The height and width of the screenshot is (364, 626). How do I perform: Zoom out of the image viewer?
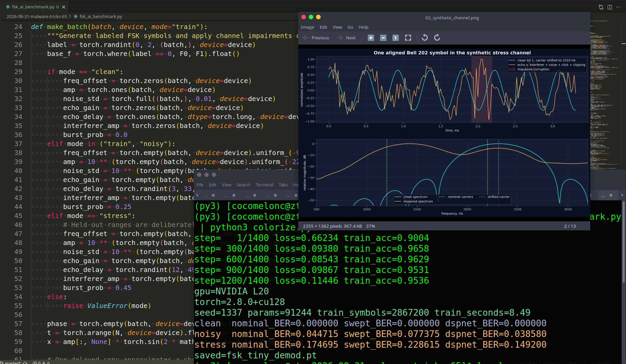point(383,38)
